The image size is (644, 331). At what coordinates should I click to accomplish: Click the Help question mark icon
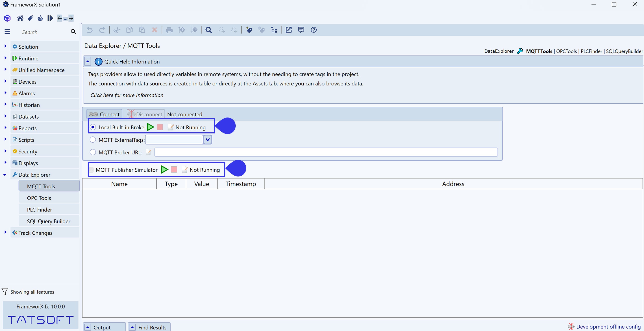click(314, 30)
